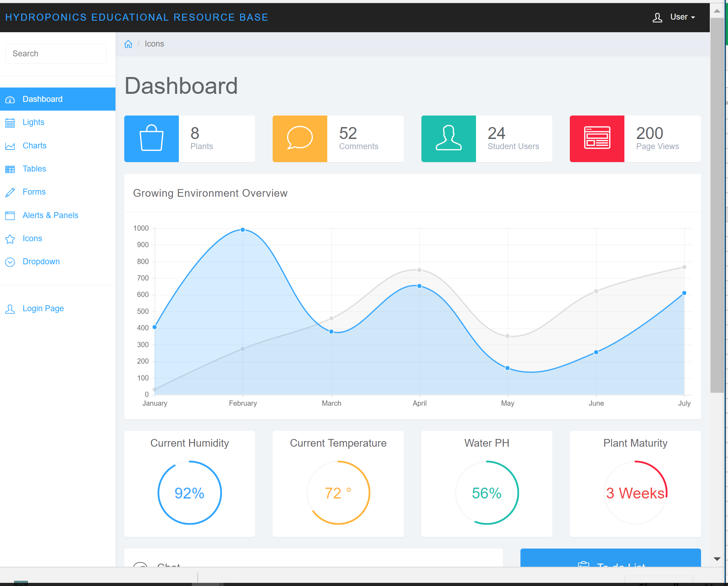This screenshot has width=728, height=586.
Task: Click the blue shopping bag Plants icon
Action: (151, 139)
